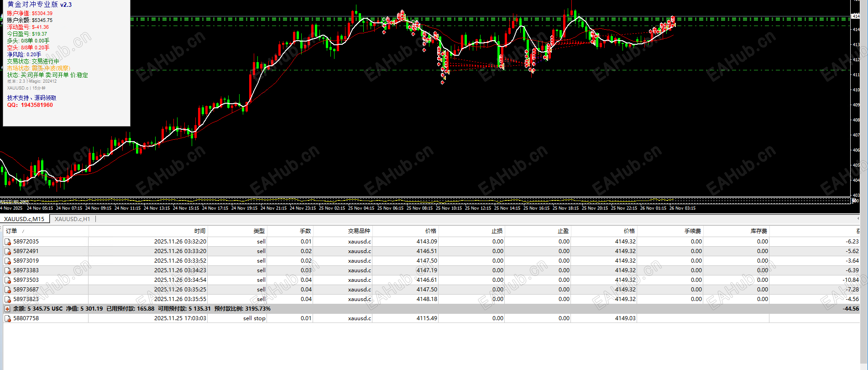Click the icon next to order 58973823
The height and width of the screenshot is (370, 868).
8,299
